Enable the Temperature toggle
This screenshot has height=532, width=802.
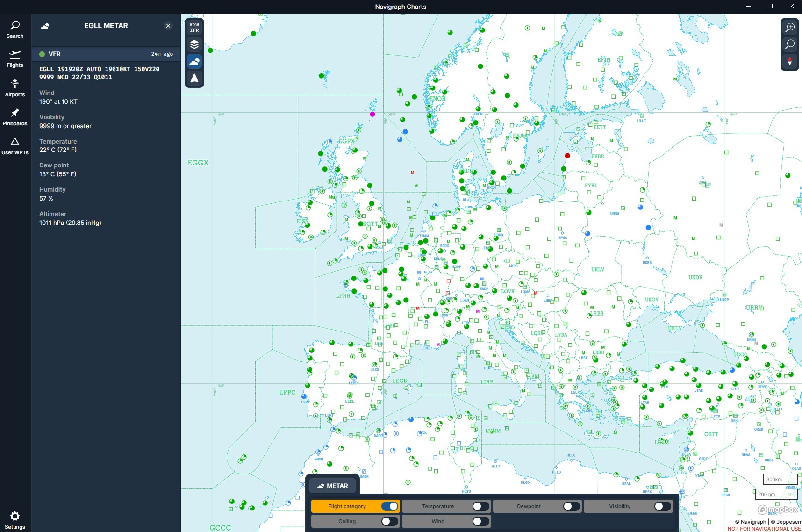(x=480, y=506)
